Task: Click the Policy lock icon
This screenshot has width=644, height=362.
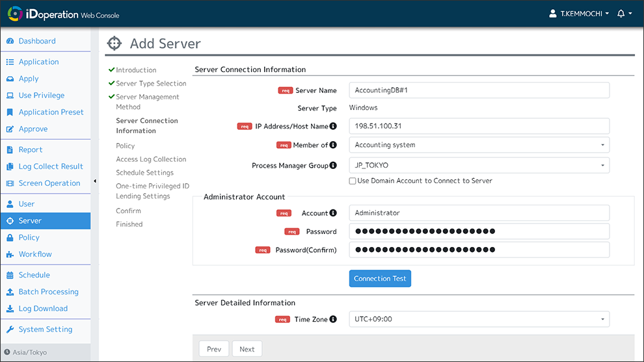Action: [10, 238]
